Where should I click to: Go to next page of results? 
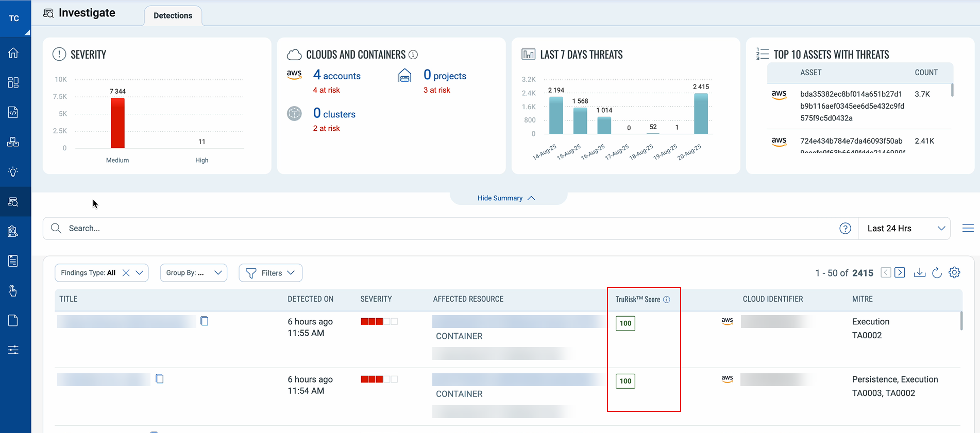tap(900, 273)
